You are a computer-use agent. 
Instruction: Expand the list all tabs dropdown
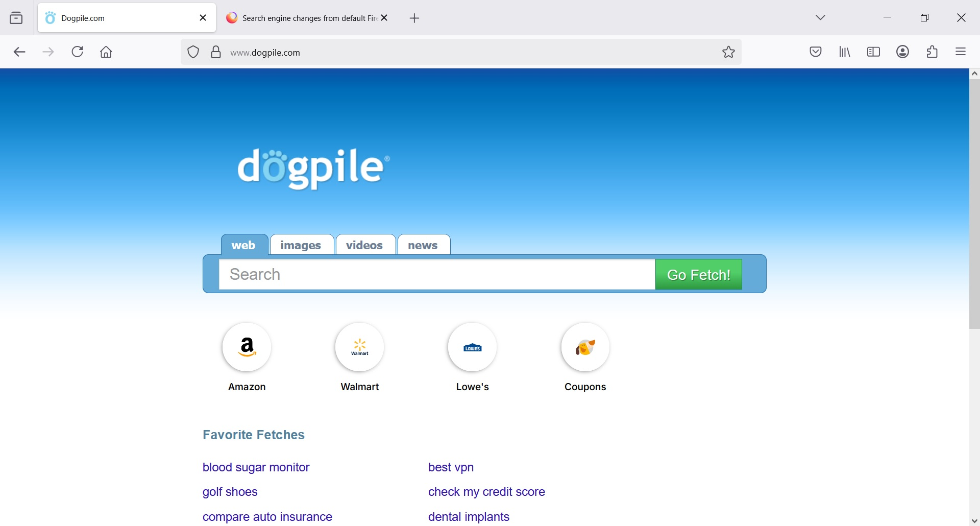click(821, 18)
